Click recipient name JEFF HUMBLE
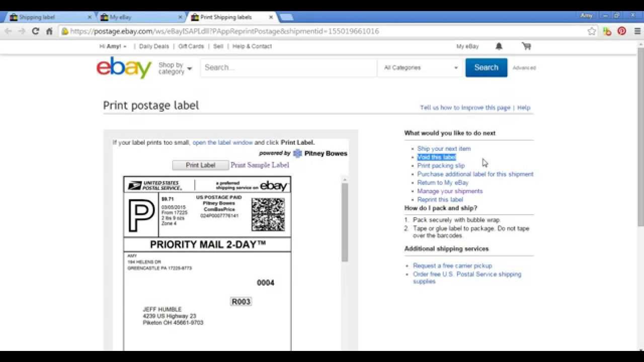Image resolution: width=644 pixels, height=362 pixels. point(162,310)
